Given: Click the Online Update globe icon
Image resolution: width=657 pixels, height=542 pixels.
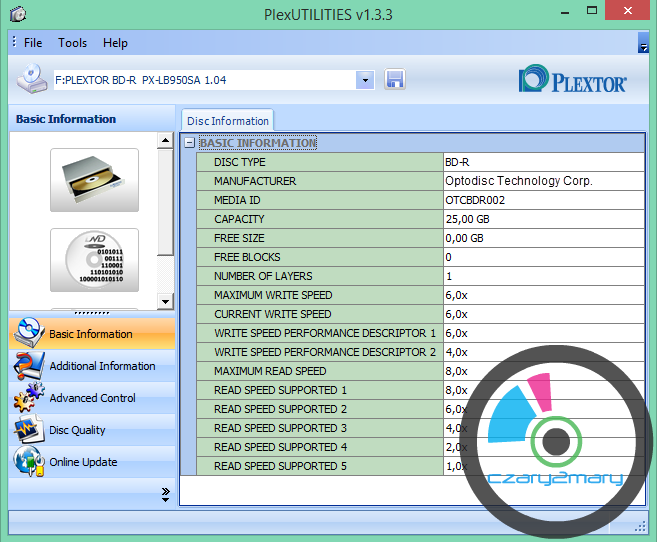Looking at the screenshot, I should click(29, 462).
